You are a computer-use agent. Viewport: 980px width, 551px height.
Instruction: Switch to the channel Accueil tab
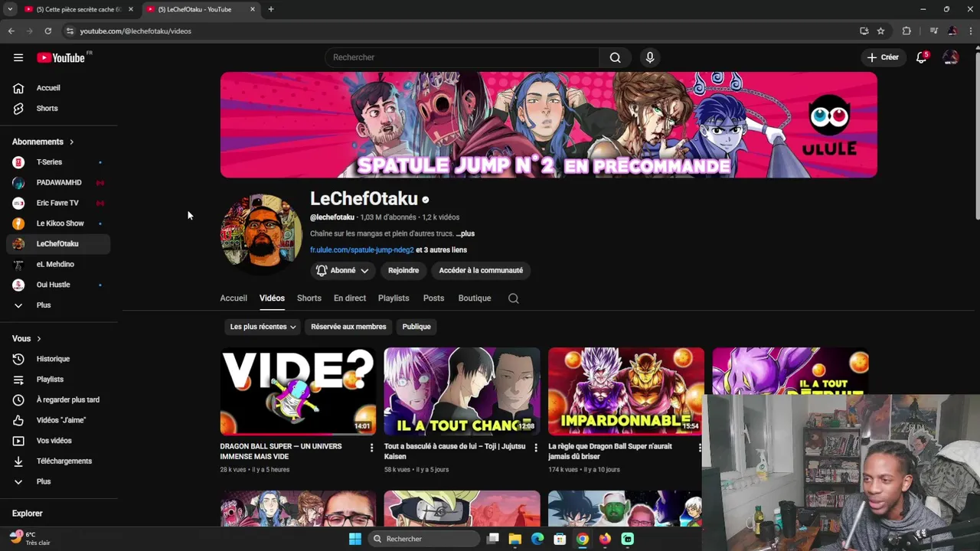(234, 298)
